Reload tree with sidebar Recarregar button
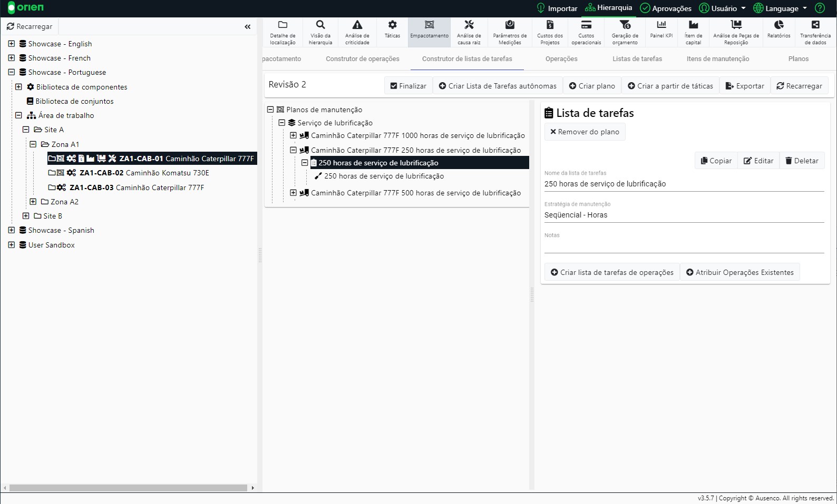Image resolution: width=837 pixels, height=504 pixels. point(30,26)
